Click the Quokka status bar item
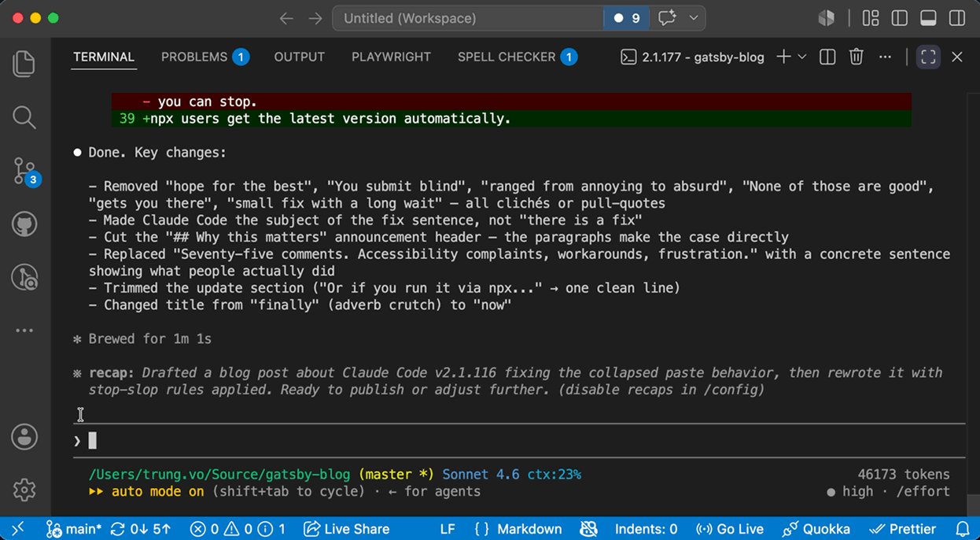Screen dimensions: 980x540 pos(818,529)
